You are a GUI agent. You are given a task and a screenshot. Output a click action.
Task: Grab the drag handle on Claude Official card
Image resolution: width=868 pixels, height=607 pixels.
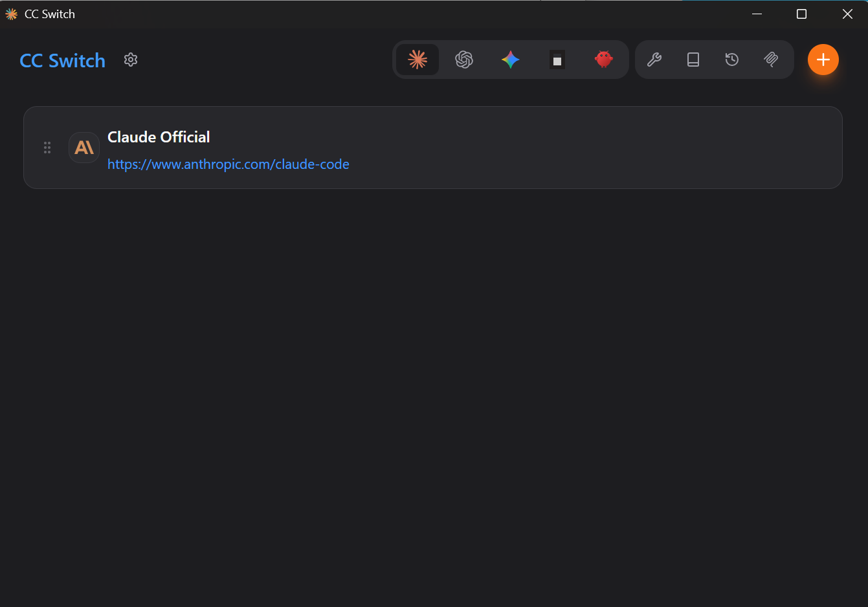pos(47,148)
